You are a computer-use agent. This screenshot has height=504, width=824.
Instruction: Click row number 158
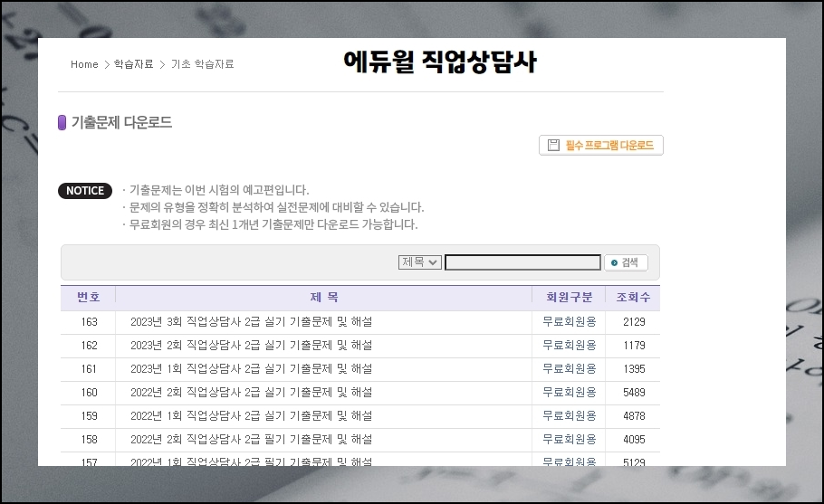90,440
